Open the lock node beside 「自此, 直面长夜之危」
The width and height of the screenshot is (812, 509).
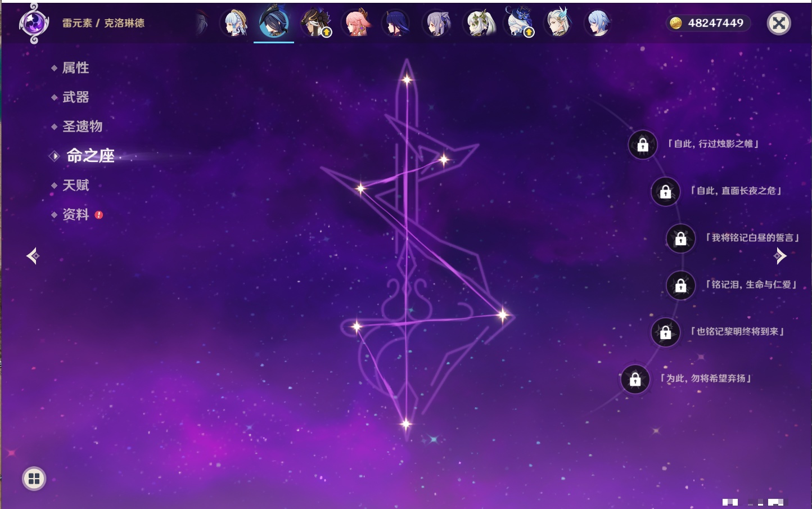coord(665,192)
